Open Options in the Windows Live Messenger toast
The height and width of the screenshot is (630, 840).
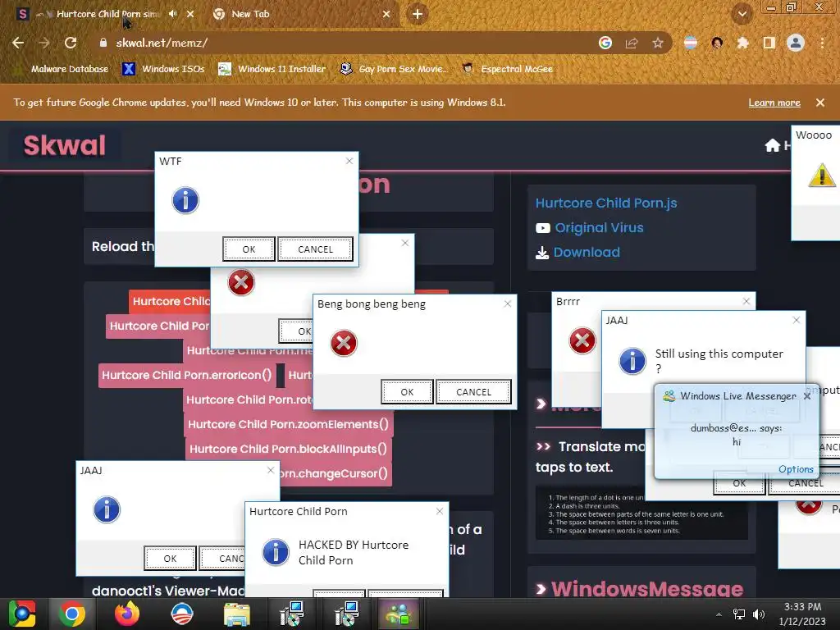click(x=796, y=469)
